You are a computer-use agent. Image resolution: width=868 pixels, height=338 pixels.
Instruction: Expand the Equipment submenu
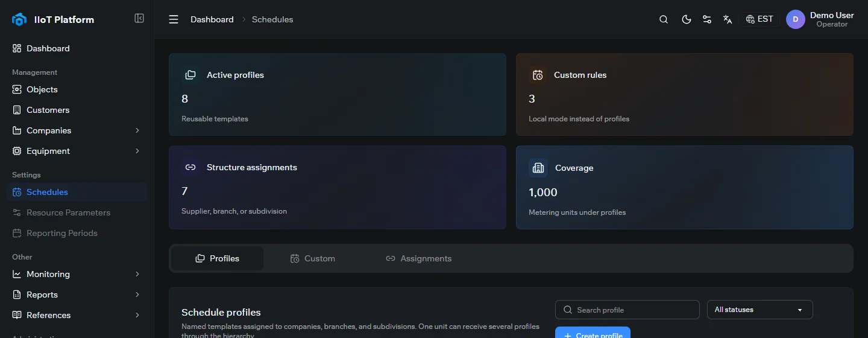(x=77, y=151)
